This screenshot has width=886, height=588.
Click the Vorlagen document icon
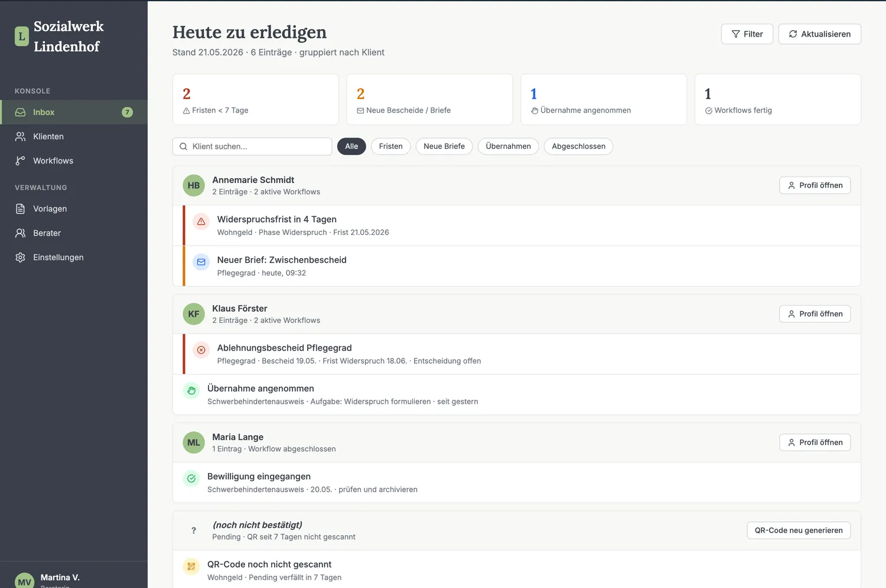pyautogui.click(x=20, y=209)
